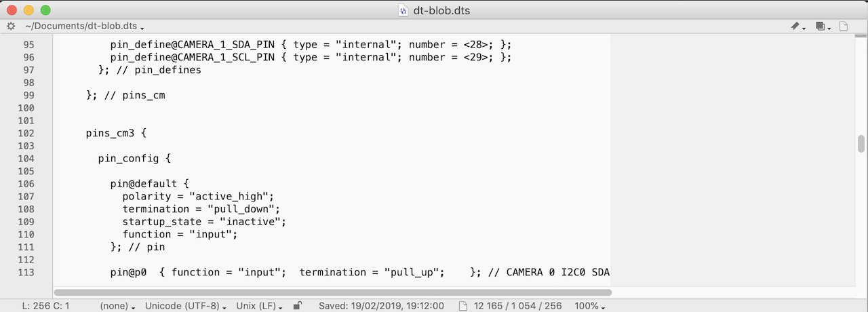Open the 100% zoom level dropdown

click(x=590, y=306)
